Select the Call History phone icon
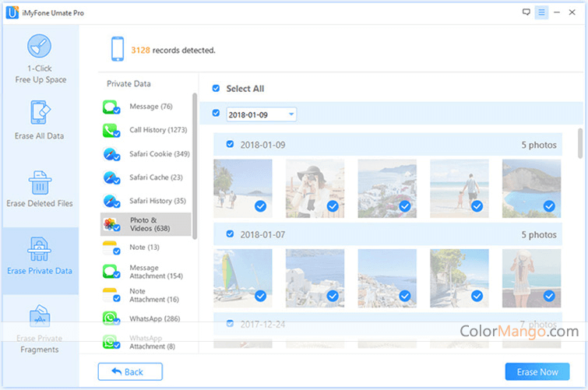This screenshot has width=588, height=390. point(111,131)
